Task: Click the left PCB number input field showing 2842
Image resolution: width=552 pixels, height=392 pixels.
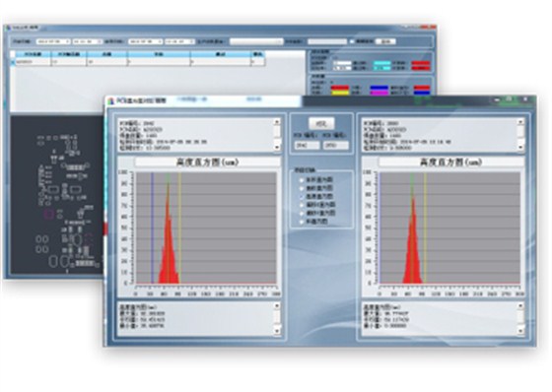Action: tap(308, 145)
